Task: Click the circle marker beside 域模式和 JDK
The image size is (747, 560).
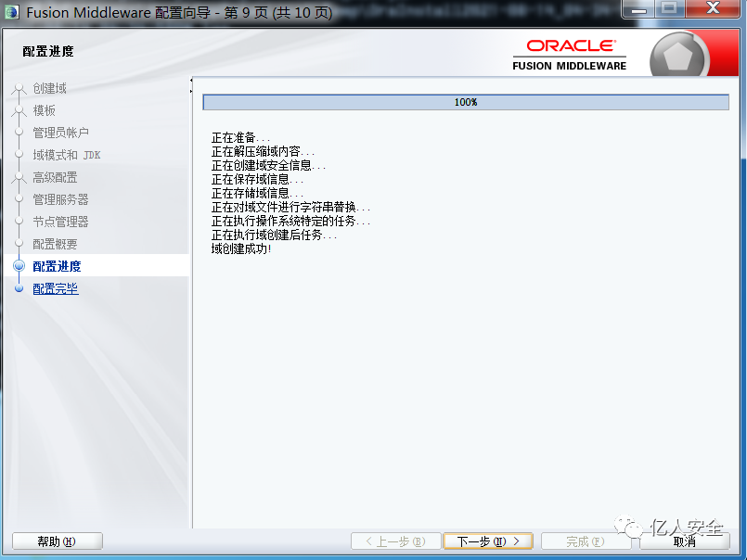Action: coord(19,154)
